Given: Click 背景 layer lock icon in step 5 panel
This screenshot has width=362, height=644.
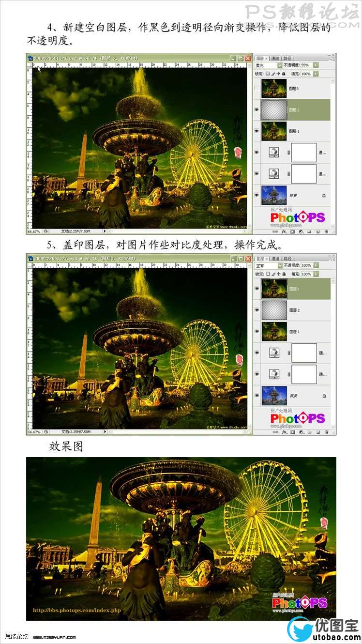Looking at the screenshot, I should 323,396.
